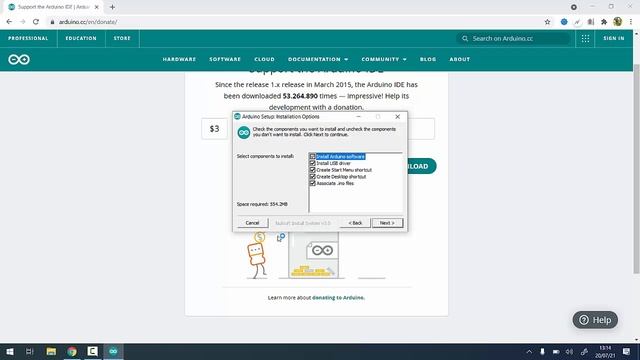
Task: Click the volume icon in system tray
Action: [569, 351]
